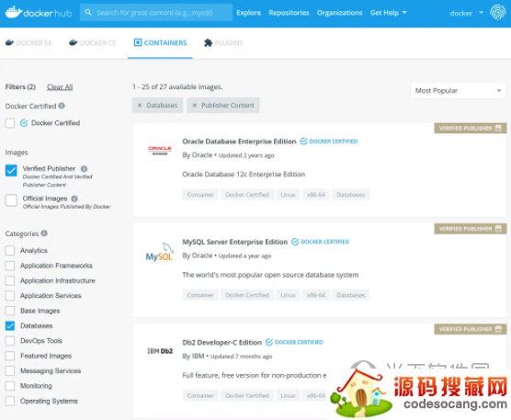Image resolution: width=511 pixels, height=420 pixels.
Task: Click the Linux tag on MySQL card
Action: coord(288,295)
